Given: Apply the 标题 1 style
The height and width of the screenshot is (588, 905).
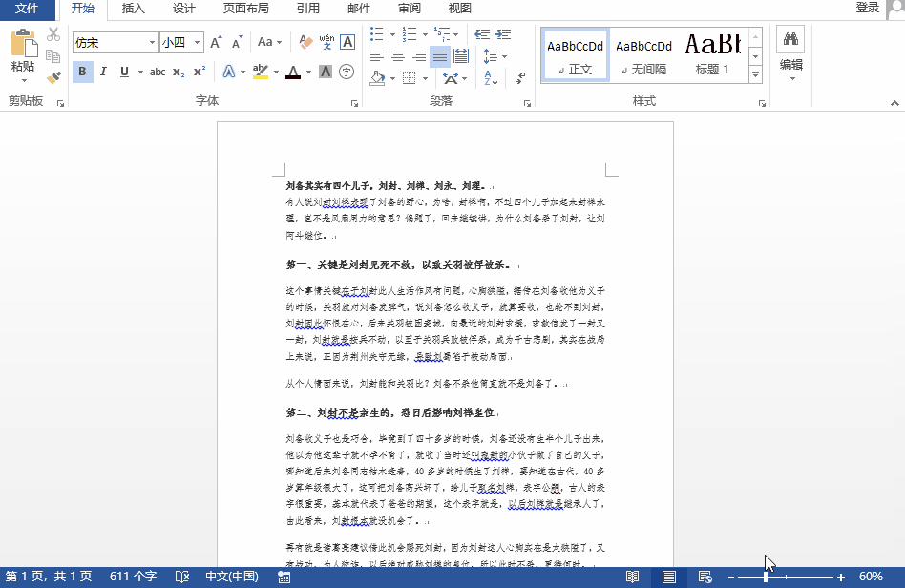Looking at the screenshot, I should (x=712, y=54).
